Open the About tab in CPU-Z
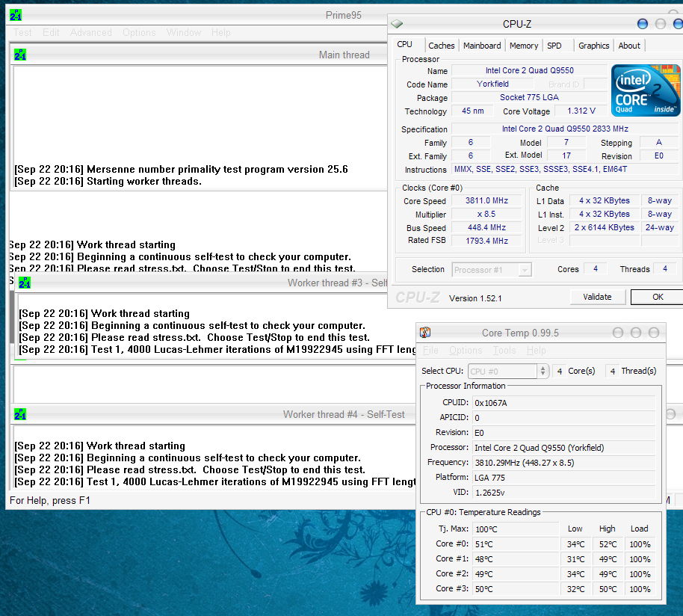Screen dimensions: 683x616 pyautogui.click(x=629, y=46)
